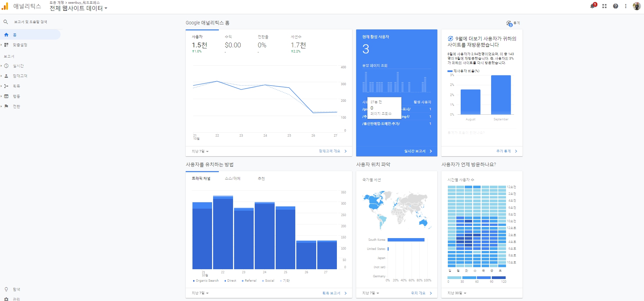Select the home (홈) sidebar item
Viewport: 644px width, 301px height.
[15, 35]
